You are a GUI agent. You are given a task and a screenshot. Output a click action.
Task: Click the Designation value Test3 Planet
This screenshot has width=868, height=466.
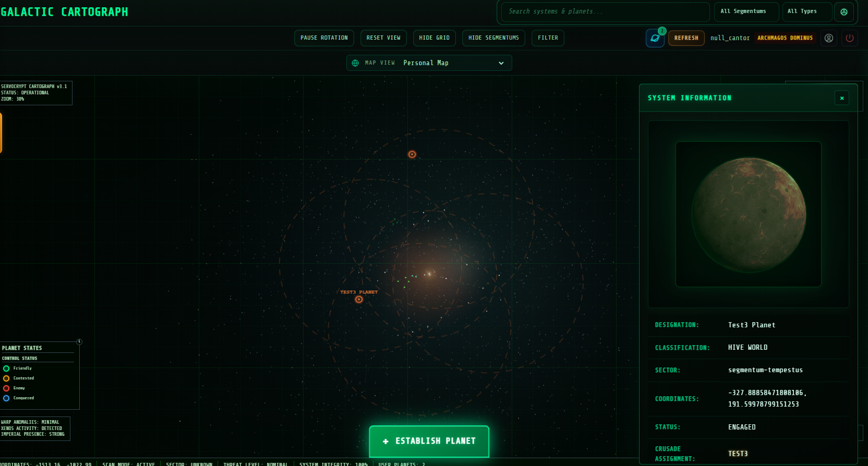752,325
